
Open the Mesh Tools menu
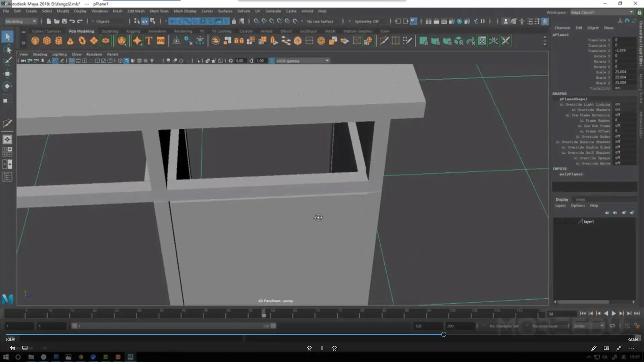[159, 11]
